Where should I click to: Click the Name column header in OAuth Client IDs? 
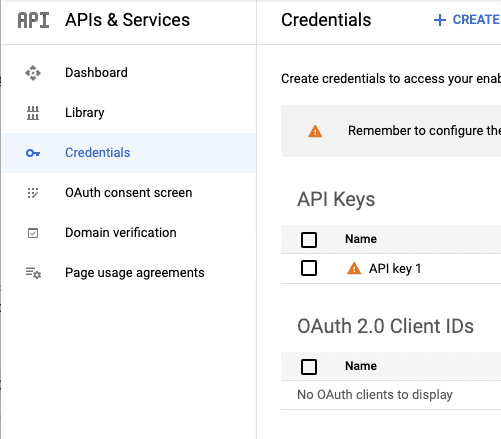[361, 366]
